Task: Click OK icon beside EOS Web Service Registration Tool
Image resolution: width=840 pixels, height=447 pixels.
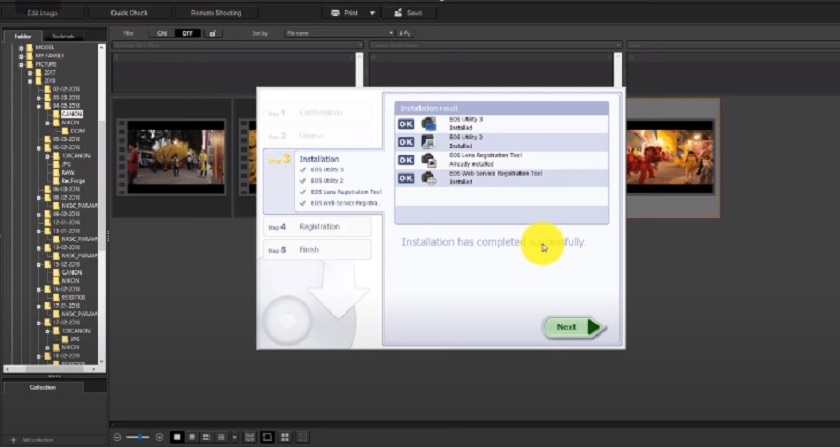Action: (x=406, y=178)
